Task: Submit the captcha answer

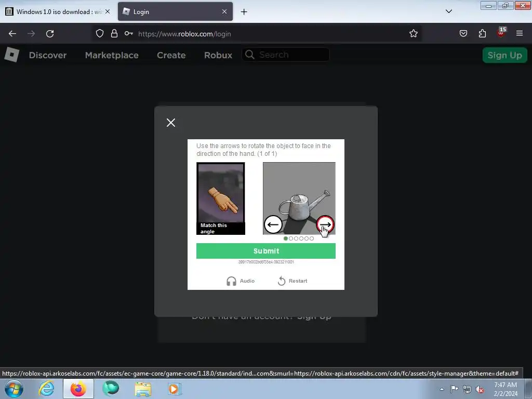Action: click(x=265, y=251)
